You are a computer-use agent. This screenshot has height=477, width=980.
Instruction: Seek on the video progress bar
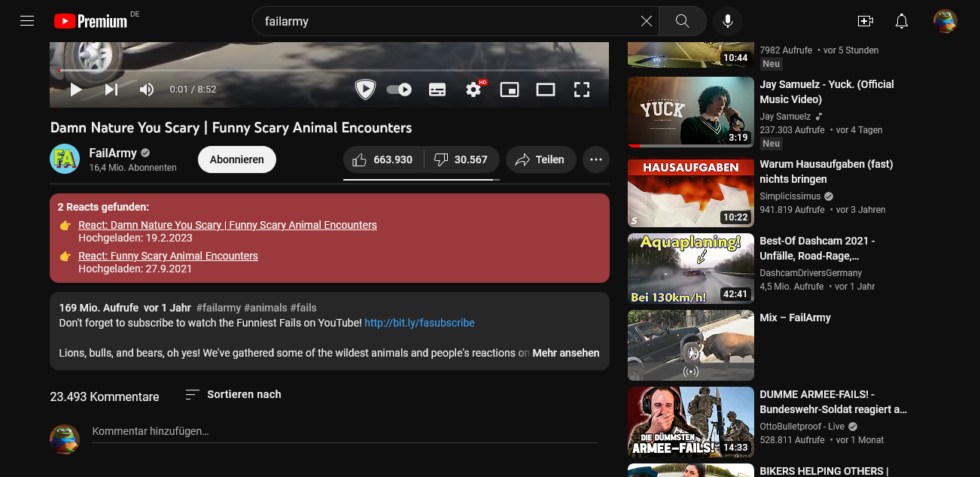(x=329, y=70)
